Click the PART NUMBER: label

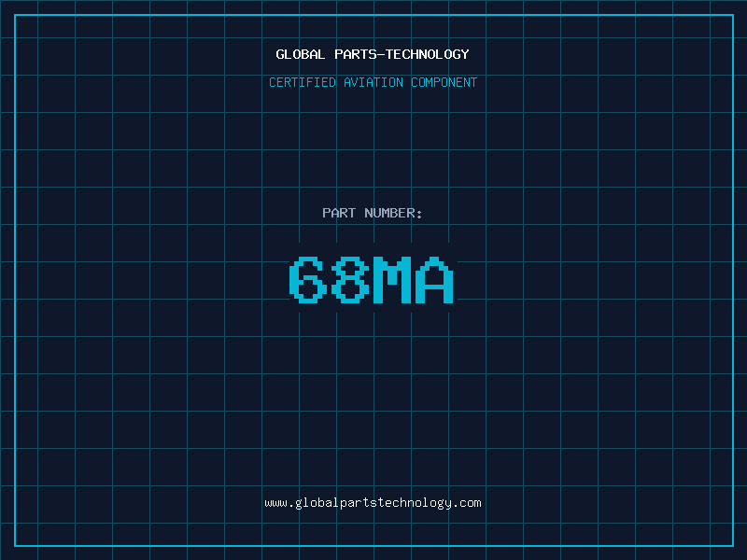[x=373, y=213]
